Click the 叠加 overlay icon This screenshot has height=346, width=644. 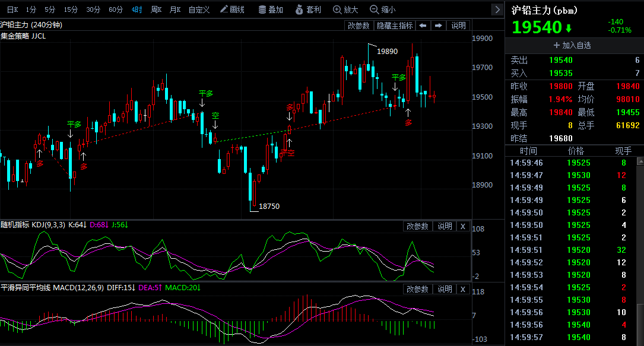coord(271,9)
